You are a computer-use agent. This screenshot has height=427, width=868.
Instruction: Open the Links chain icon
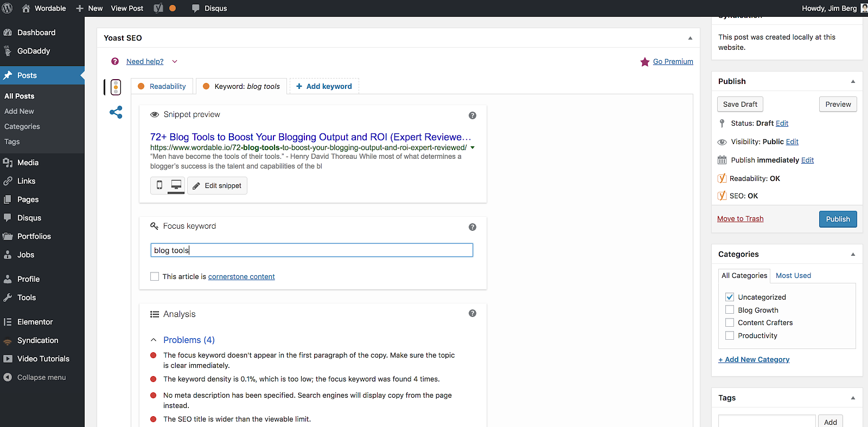coord(8,181)
